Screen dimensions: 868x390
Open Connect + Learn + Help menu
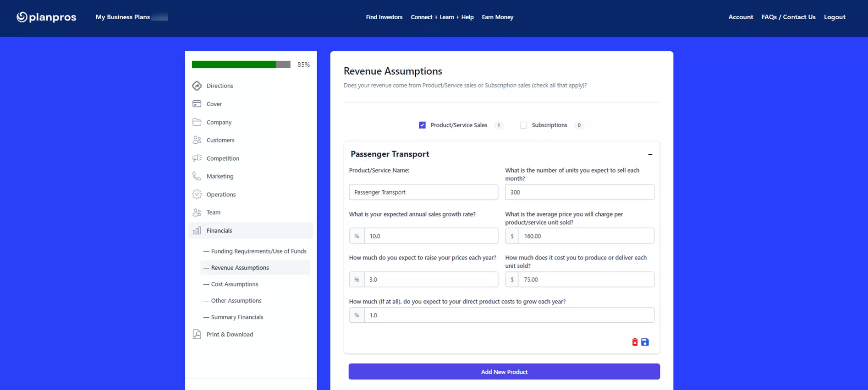coord(442,17)
